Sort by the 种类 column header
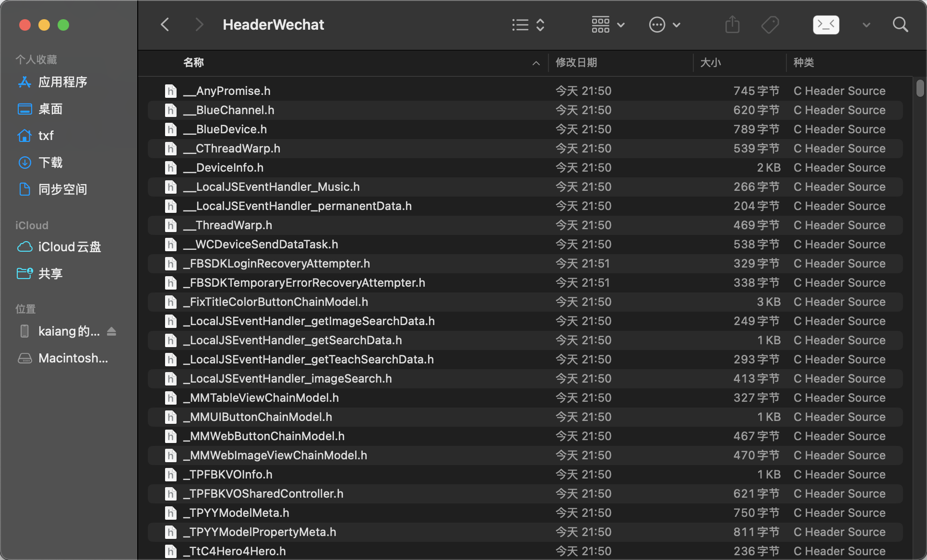Screen dimensions: 927x560 click(x=804, y=62)
